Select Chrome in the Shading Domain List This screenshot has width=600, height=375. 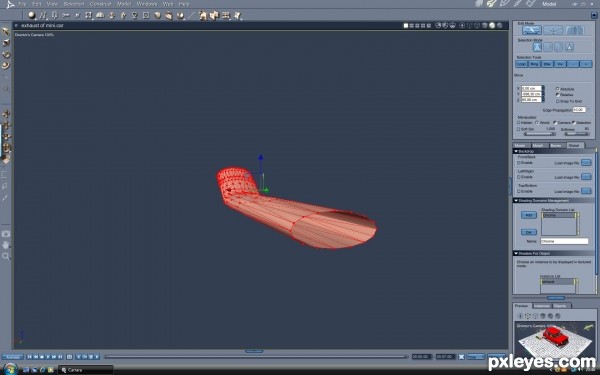point(558,215)
